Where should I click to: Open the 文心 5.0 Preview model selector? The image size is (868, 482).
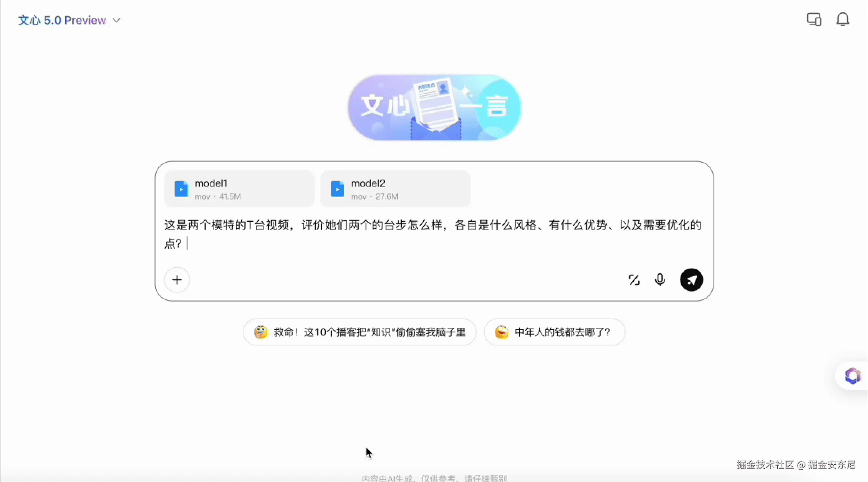(62, 20)
